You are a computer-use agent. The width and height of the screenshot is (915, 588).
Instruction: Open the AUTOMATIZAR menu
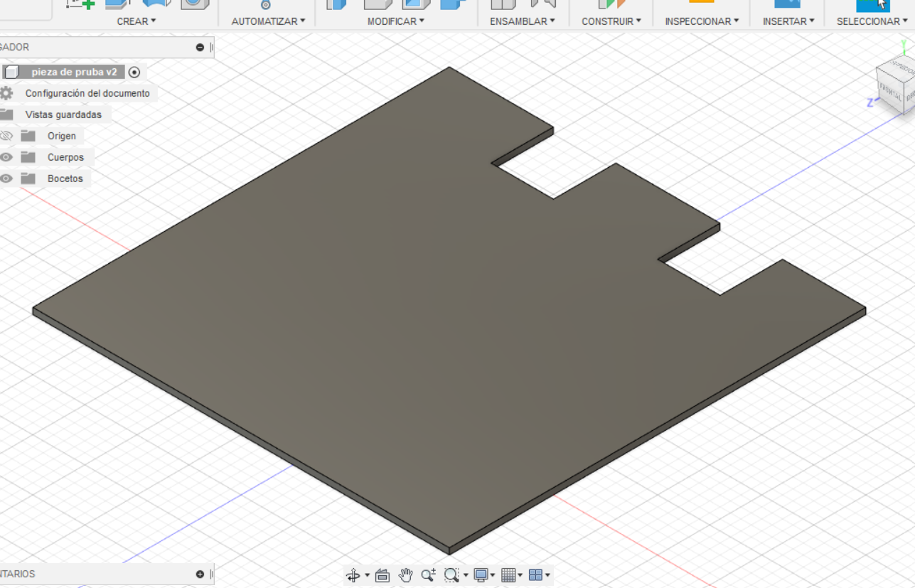[x=268, y=21]
